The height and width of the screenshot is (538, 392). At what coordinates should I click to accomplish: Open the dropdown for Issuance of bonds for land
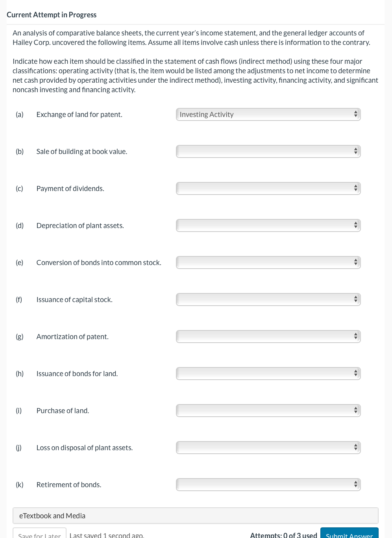(x=268, y=373)
